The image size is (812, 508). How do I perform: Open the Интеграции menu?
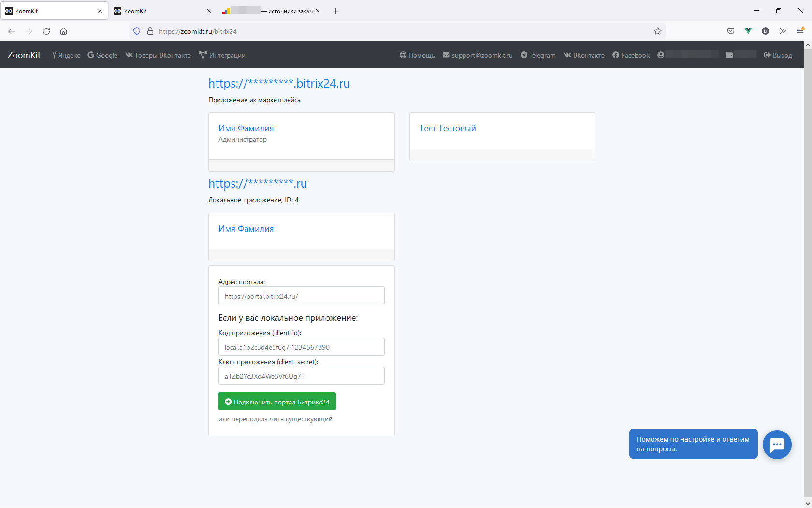[222, 55]
